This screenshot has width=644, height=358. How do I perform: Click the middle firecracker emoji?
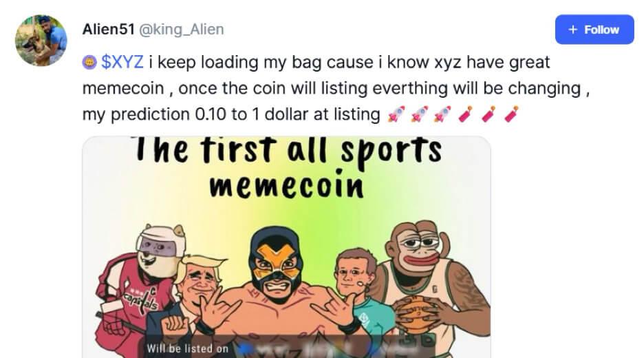pyautogui.click(x=489, y=114)
